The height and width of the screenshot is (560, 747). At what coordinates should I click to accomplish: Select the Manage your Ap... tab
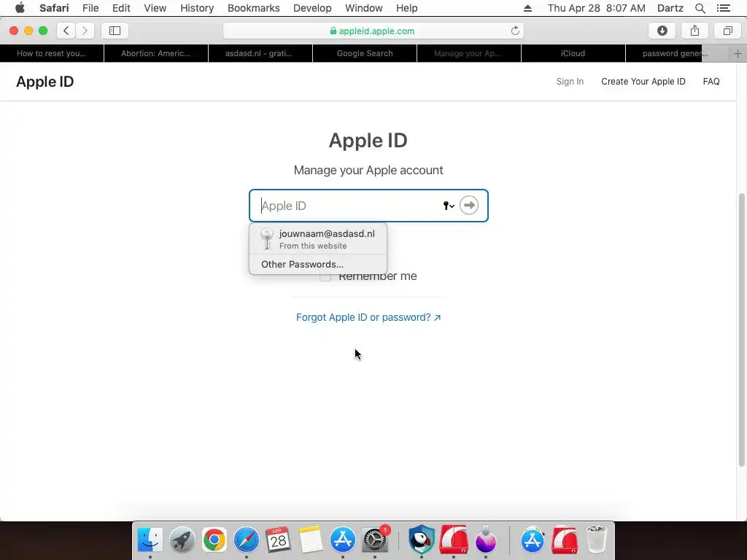point(469,53)
